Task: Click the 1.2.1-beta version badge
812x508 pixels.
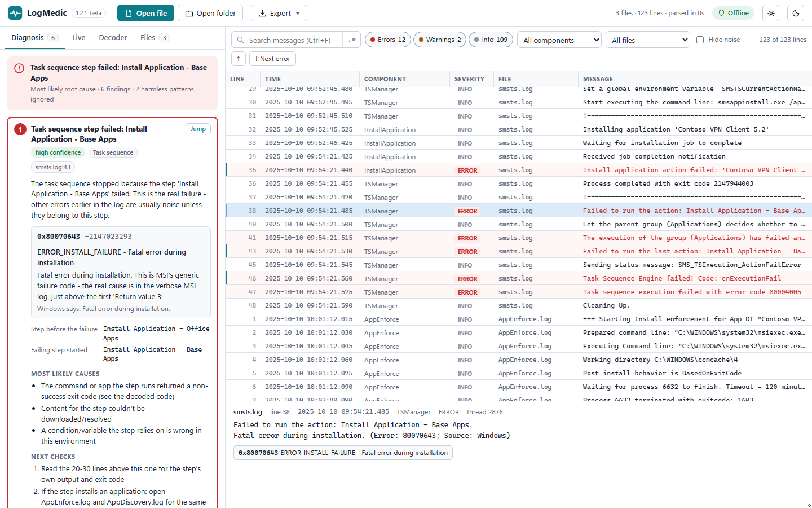Action: (x=89, y=13)
